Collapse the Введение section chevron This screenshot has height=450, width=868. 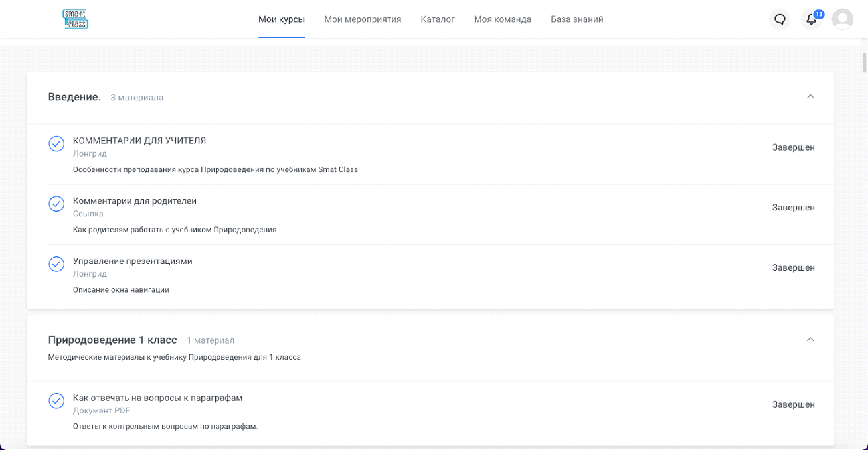tap(810, 97)
